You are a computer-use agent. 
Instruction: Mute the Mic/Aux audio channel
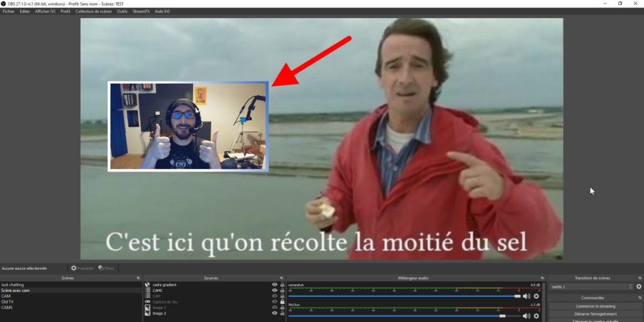tap(526, 316)
